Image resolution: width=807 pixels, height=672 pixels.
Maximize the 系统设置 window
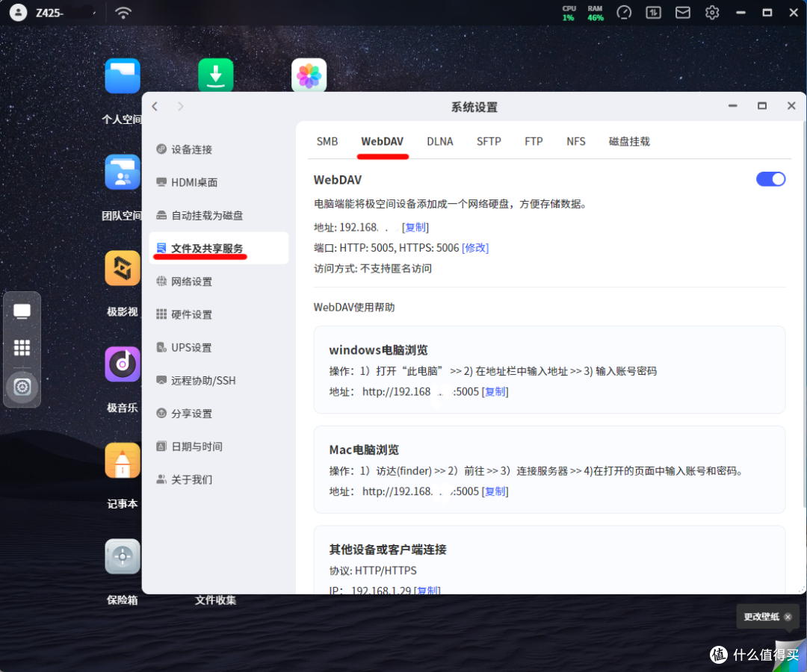(762, 106)
